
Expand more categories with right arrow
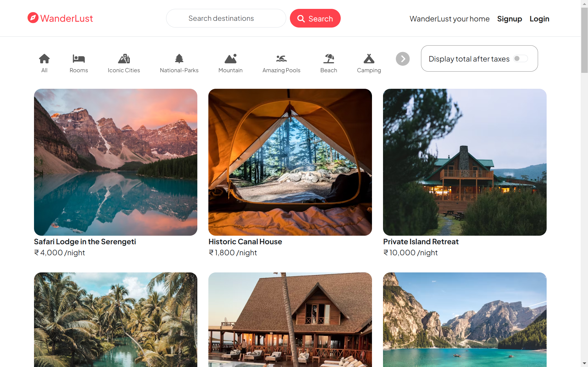click(x=403, y=59)
